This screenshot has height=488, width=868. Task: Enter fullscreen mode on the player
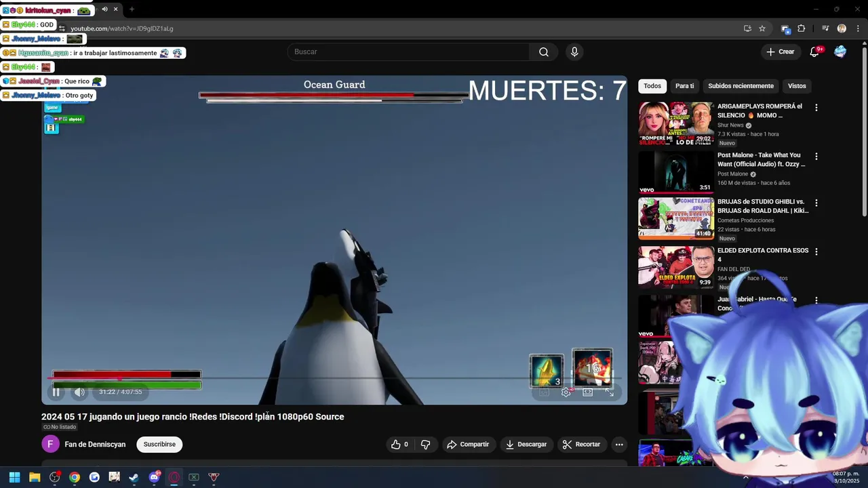[x=609, y=392]
